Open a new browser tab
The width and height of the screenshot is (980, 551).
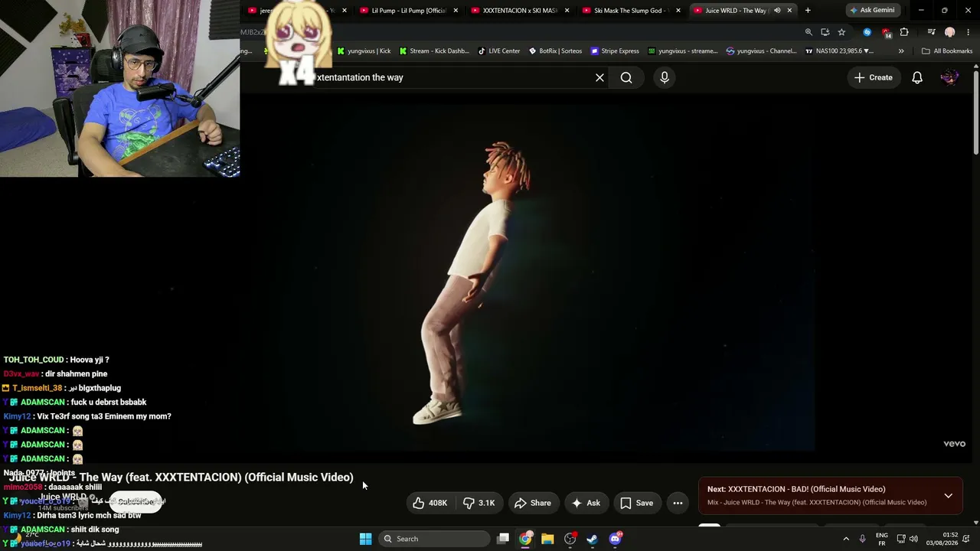click(808, 11)
